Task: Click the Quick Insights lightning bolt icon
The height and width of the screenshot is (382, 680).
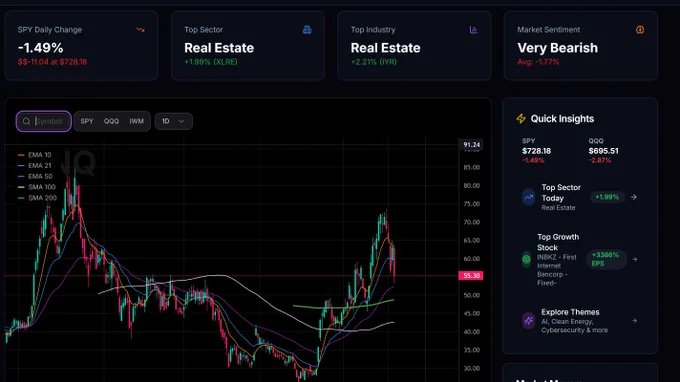Action: click(x=521, y=118)
